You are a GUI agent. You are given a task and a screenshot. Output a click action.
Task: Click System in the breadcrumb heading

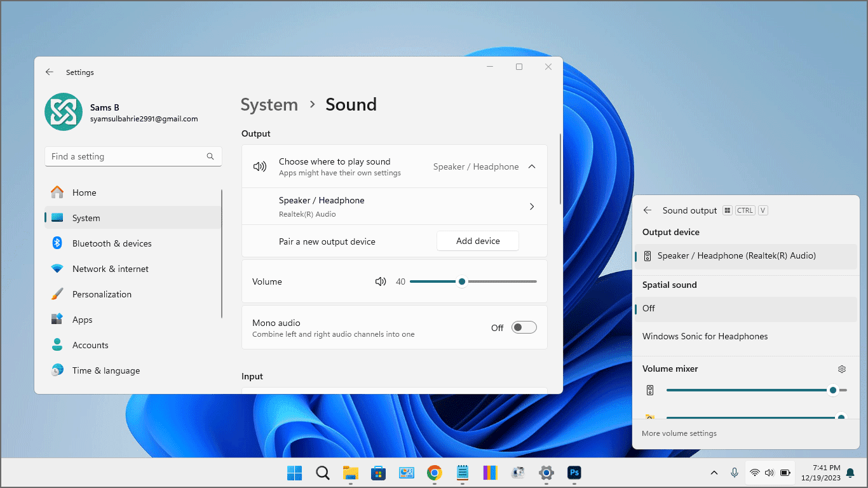(x=269, y=105)
